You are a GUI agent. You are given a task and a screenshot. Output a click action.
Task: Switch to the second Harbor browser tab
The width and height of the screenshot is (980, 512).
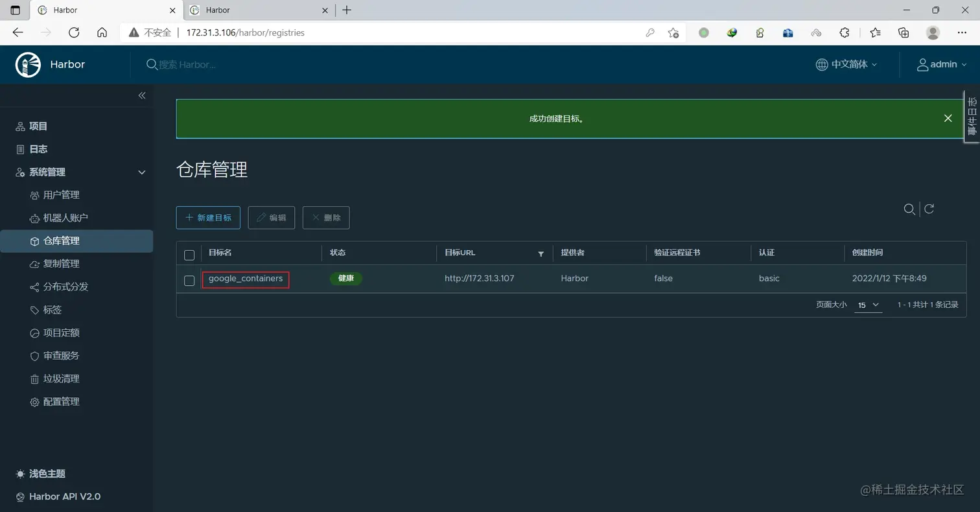coord(257,10)
